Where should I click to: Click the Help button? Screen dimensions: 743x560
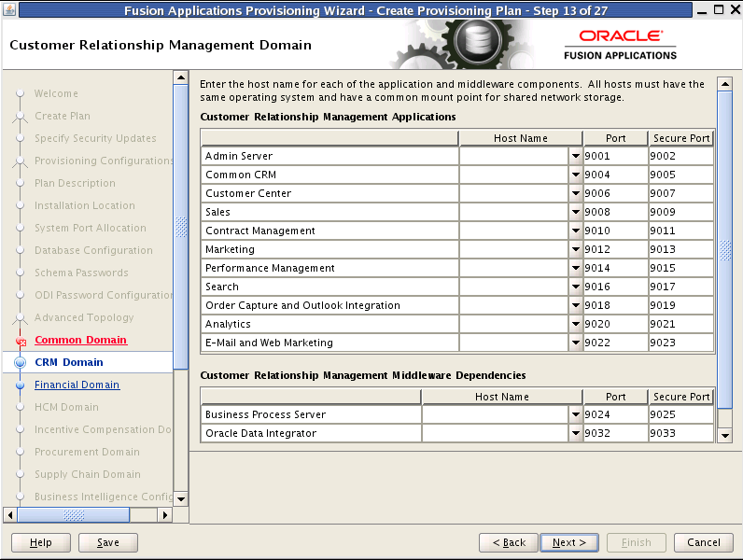(x=41, y=542)
